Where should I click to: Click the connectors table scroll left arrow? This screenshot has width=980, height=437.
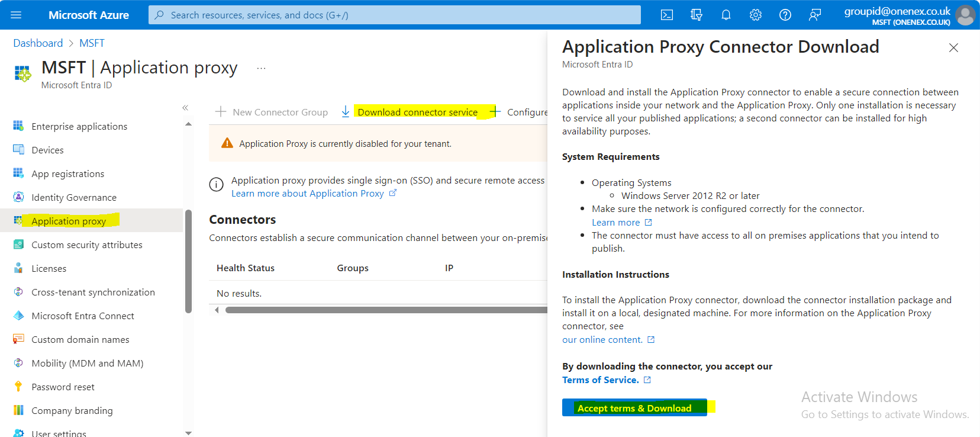pos(217,310)
